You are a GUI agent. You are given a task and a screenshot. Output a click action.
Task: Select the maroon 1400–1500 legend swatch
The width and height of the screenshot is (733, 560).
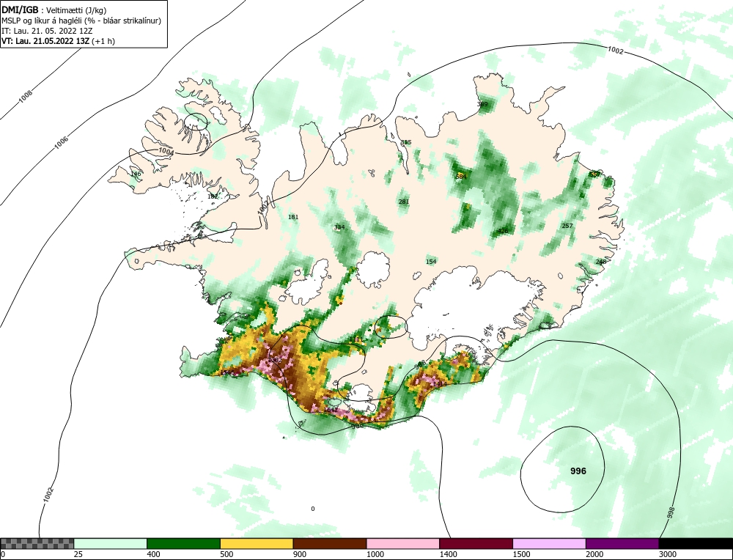click(x=476, y=543)
